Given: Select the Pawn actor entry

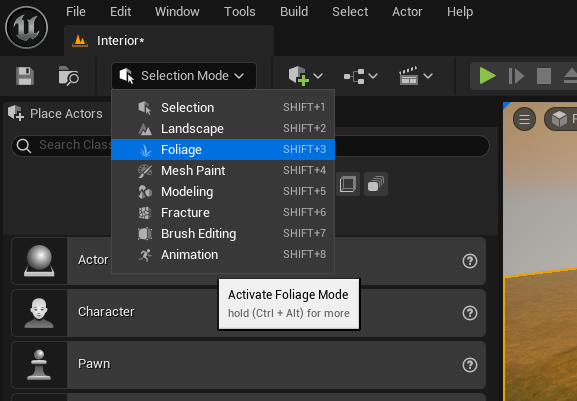Looking at the screenshot, I should [x=248, y=365].
